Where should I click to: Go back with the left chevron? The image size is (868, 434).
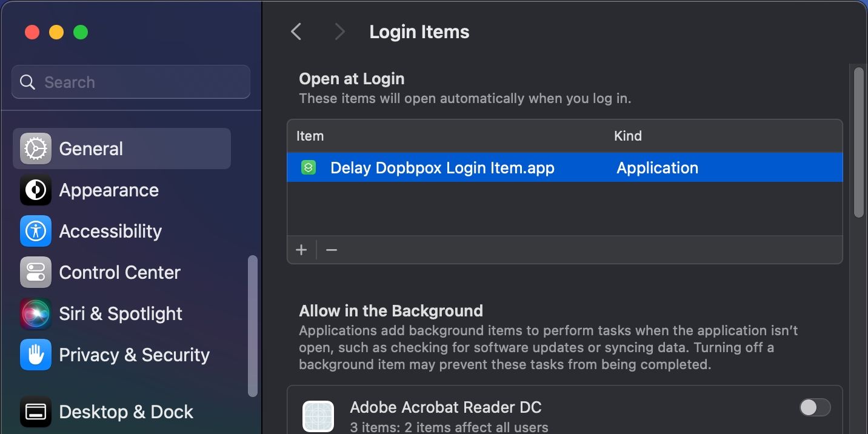pos(296,32)
